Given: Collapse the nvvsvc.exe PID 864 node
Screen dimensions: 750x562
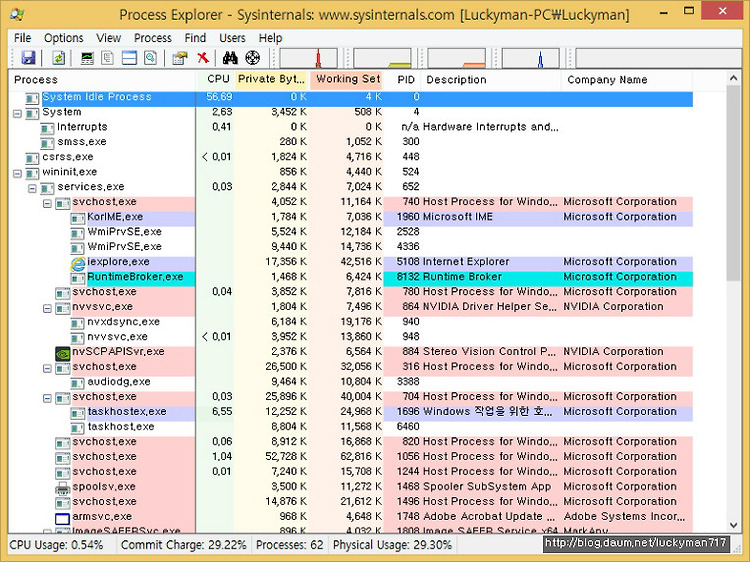Looking at the screenshot, I should pyautogui.click(x=47, y=308).
